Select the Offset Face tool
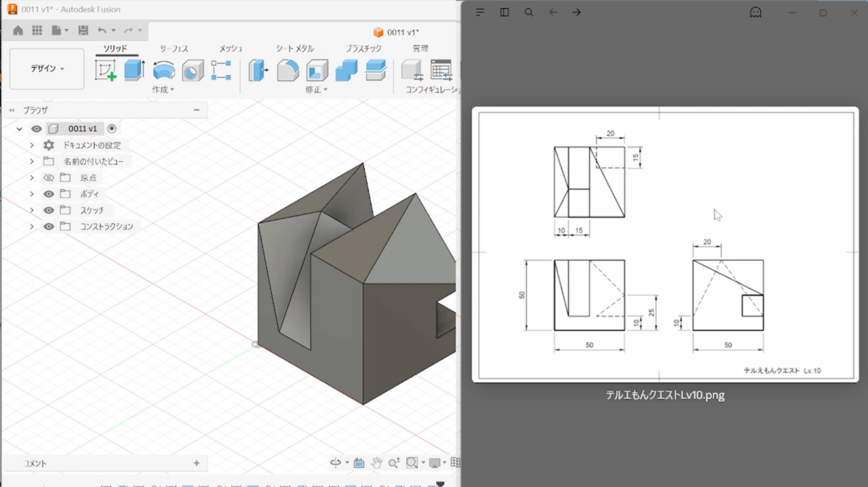 376,70
